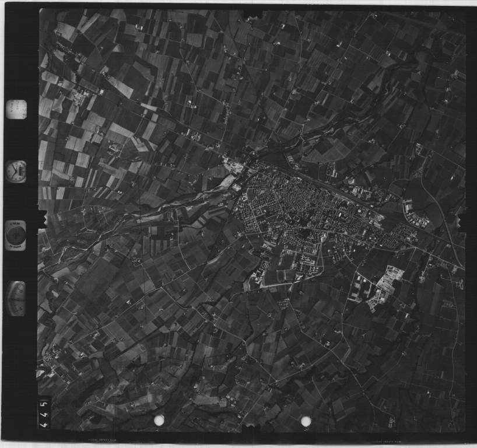Click the bright checkered fields at upper left
477x448 pixels.
pyautogui.click(x=76, y=140)
